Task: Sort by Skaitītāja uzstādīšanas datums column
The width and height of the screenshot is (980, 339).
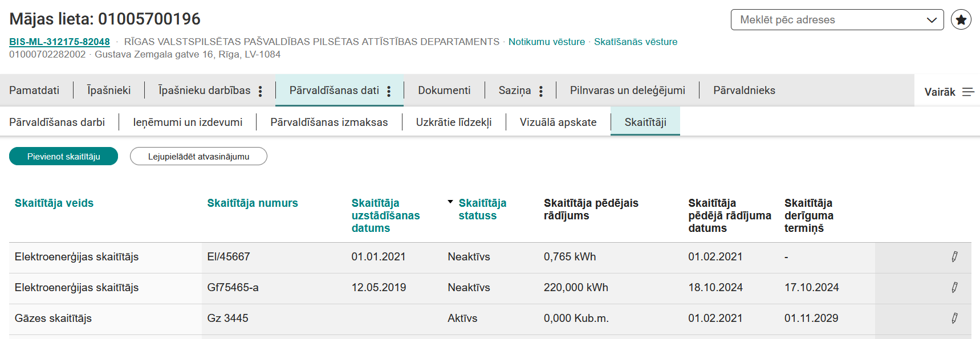Action: point(385,215)
